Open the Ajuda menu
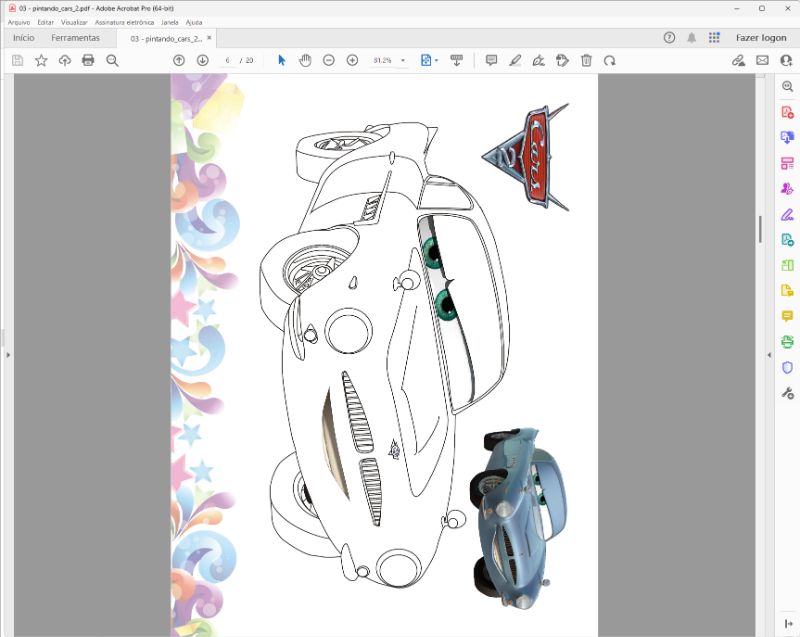Image resolution: width=800 pixels, height=637 pixels. [x=194, y=22]
